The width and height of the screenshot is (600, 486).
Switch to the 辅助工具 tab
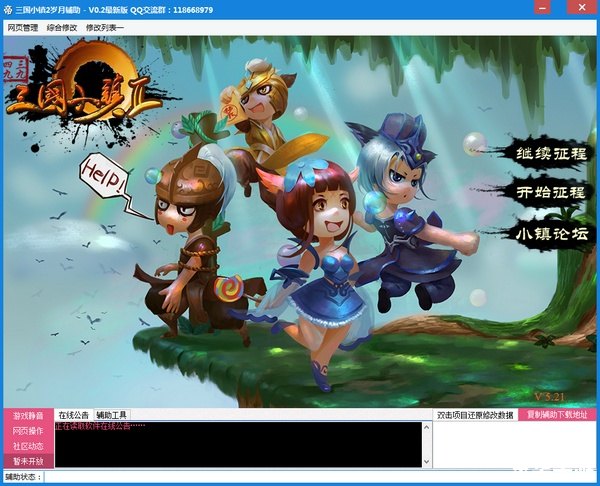pyautogui.click(x=113, y=414)
